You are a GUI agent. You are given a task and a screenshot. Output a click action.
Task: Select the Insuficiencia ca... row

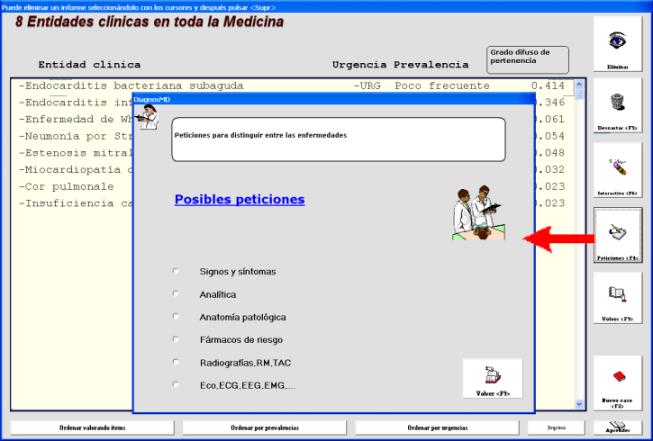coord(76,203)
